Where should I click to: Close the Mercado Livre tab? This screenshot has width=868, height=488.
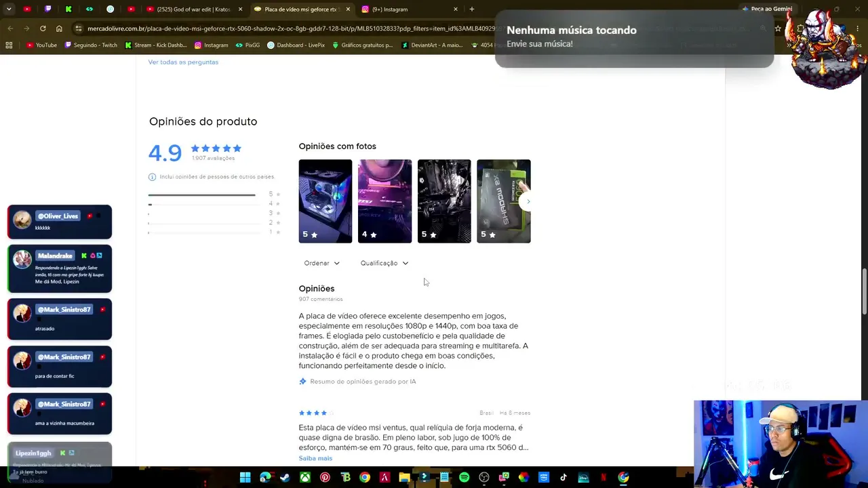tap(349, 9)
